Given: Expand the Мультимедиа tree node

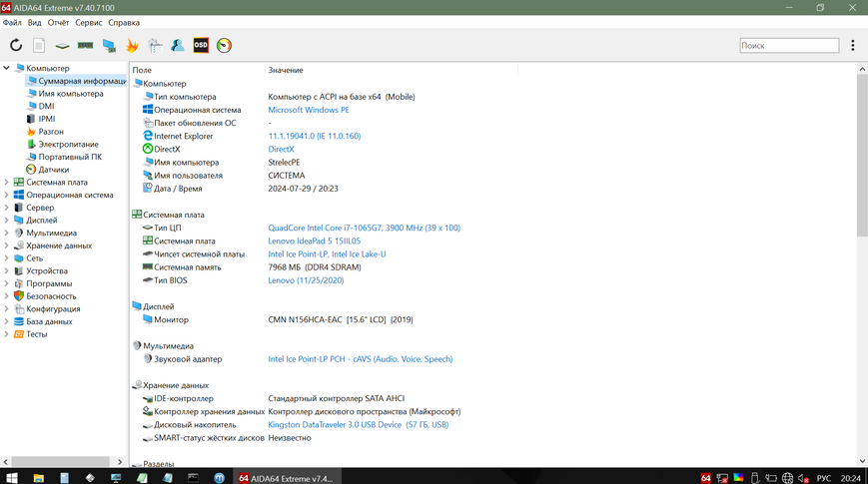Looking at the screenshot, I should pos(7,233).
